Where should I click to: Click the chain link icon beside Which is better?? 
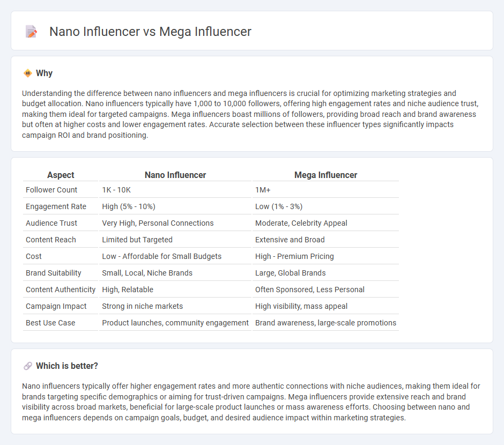(x=28, y=366)
